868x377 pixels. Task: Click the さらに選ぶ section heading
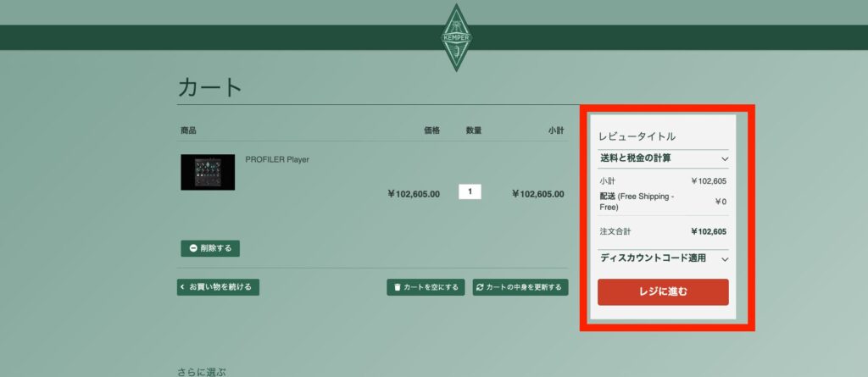click(x=202, y=371)
